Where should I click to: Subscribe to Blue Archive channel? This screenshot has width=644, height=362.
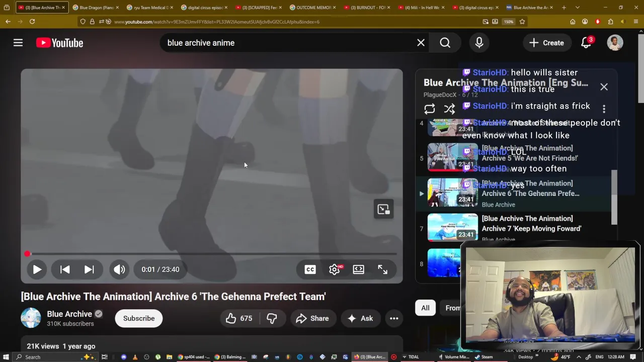pyautogui.click(x=139, y=318)
